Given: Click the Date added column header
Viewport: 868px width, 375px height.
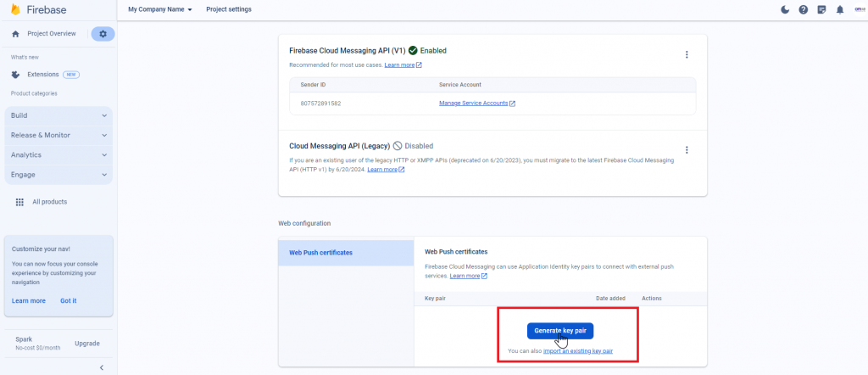Looking at the screenshot, I should tap(610, 299).
